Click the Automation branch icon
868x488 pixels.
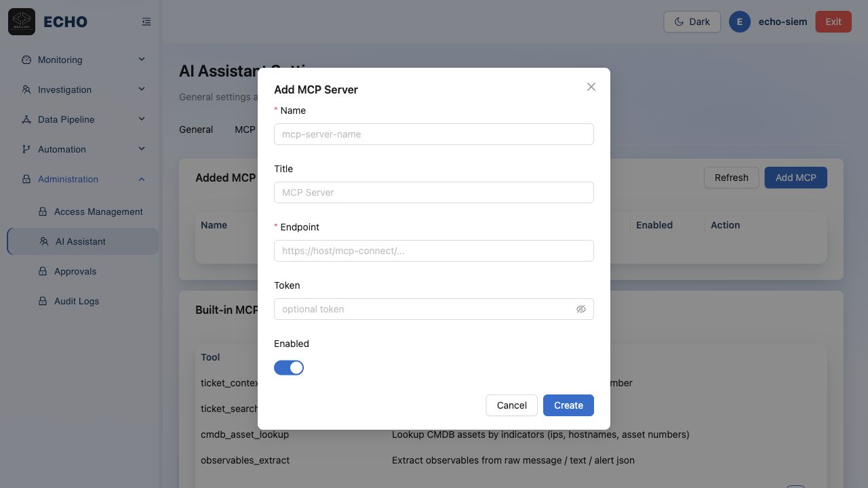(26, 149)
